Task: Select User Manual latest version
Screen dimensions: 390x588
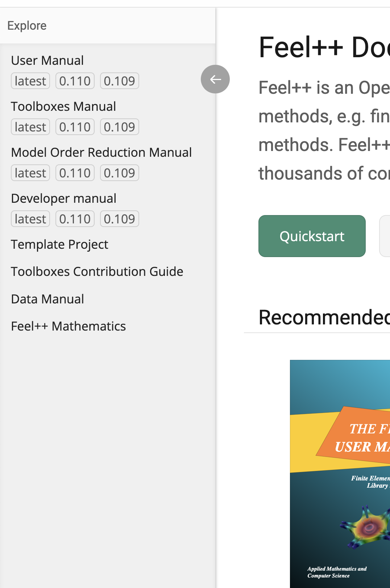Action: pos(30,81)
